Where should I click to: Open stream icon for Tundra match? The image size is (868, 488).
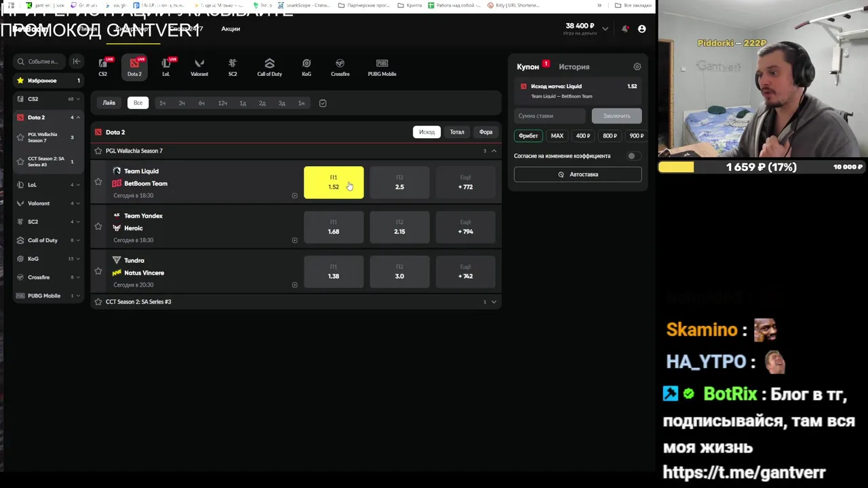(294, 285)
